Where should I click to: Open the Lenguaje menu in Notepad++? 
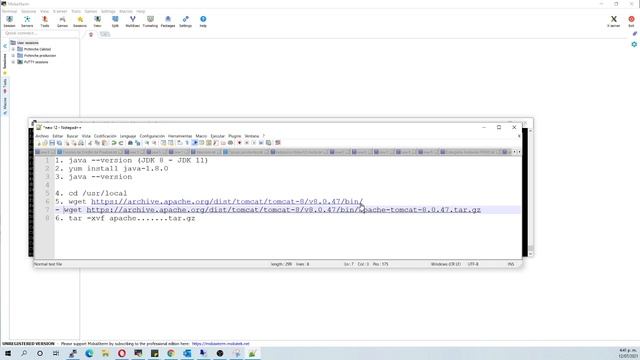128,136
